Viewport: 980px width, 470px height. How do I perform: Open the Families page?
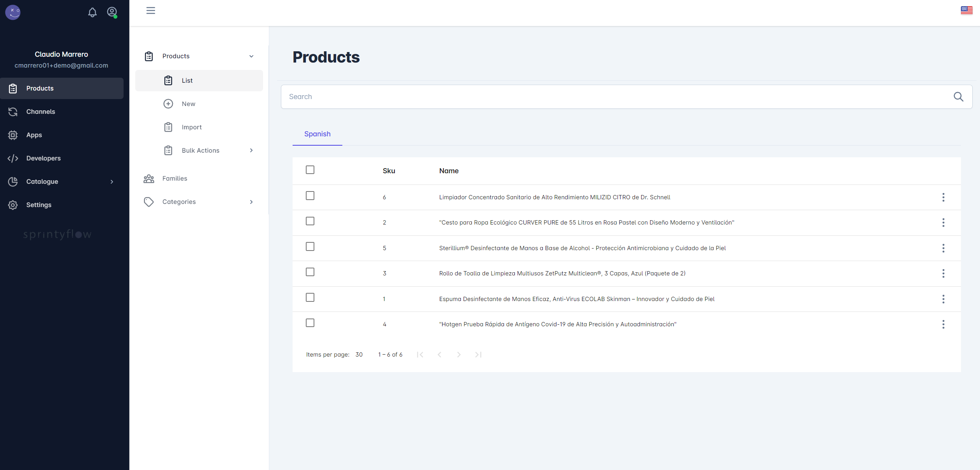(x=174, y=178)
